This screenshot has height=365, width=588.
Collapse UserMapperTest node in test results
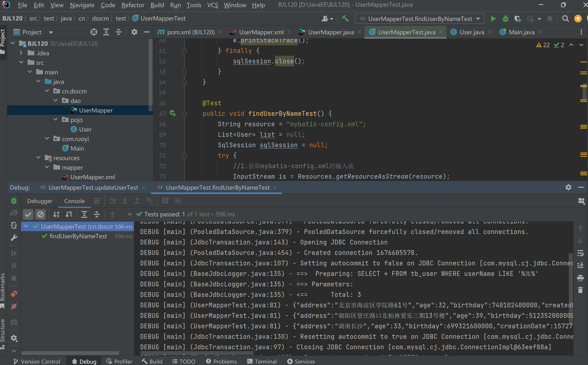pos(26,226)
